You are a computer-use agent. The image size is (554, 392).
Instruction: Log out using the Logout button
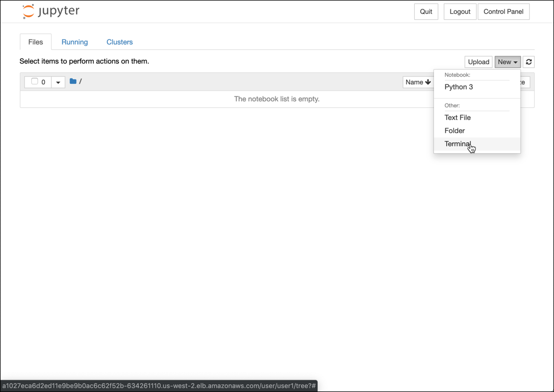pos(460,11)
